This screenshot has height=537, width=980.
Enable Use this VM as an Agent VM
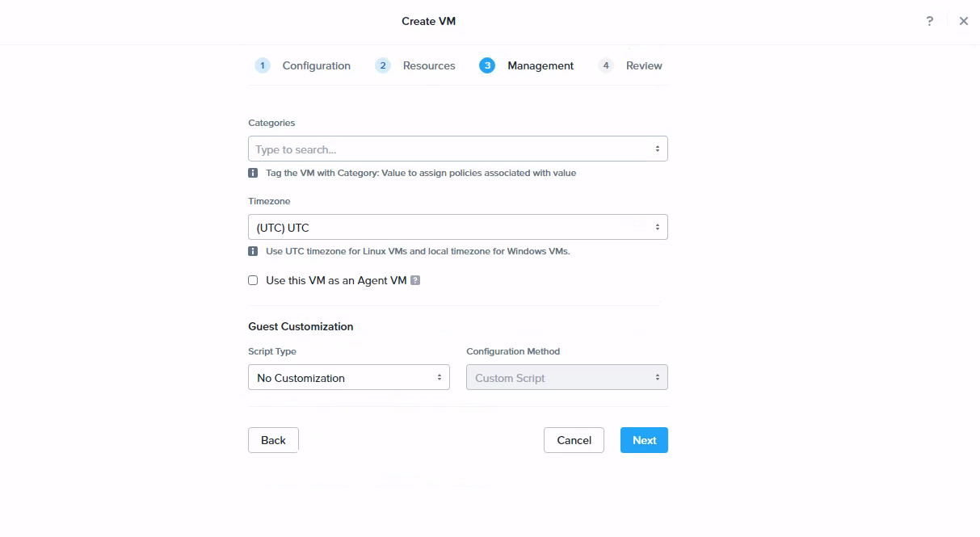[x=253, y=280]
